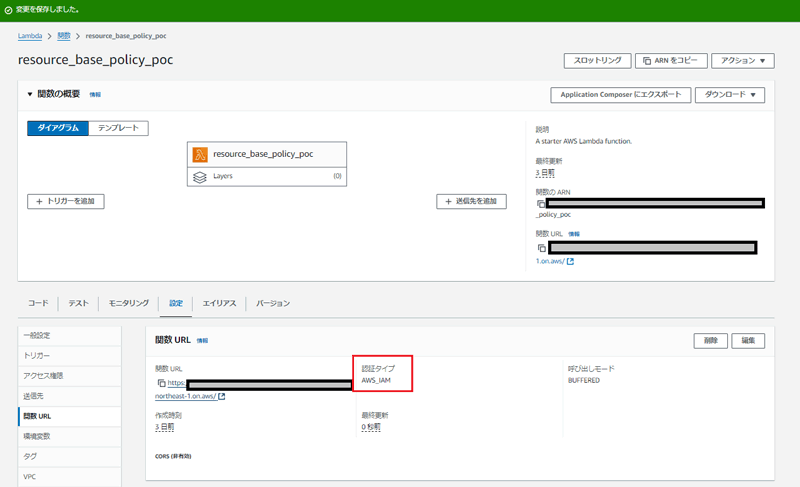This screenshot has height=487, width=800.
Task: Open the northeast-1.on.aws/ URL link
Action: pos(186,396)
